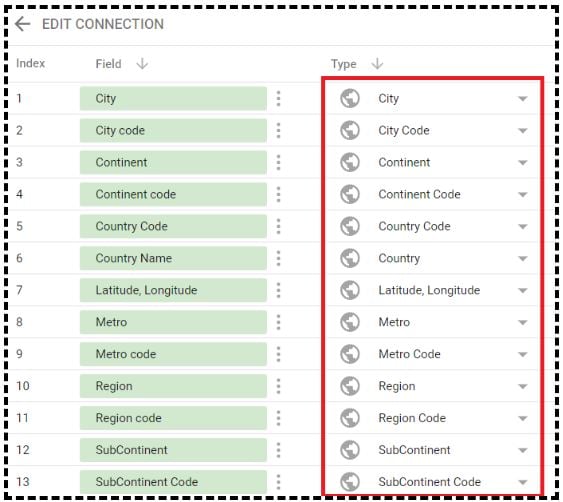Sort by Field column arrow

coord(142,64)
